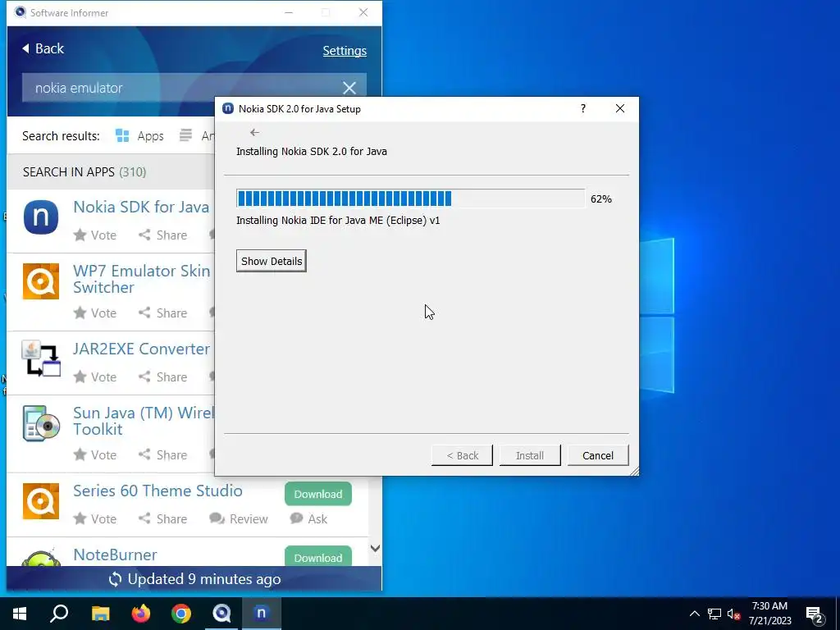Image resolution: width=840 pixels, height=630 pixels.
Task: Open Series 60 Theme Studio icon
Action: point(41,501)
